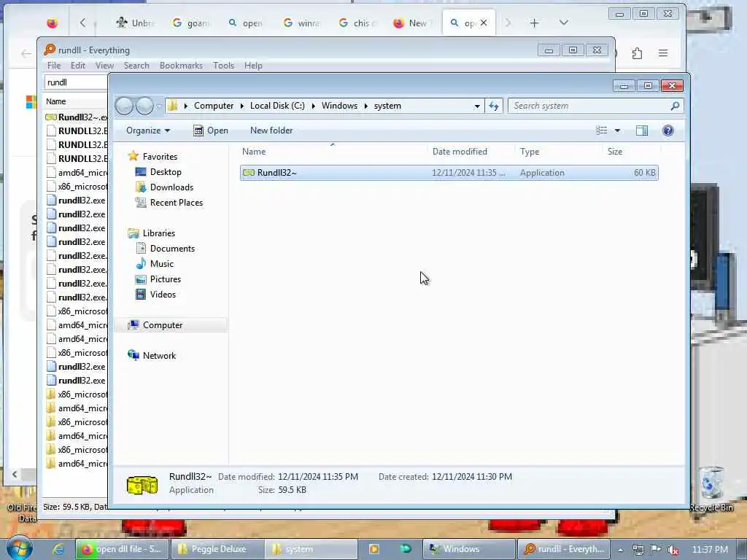The height and width of the screenshot is (560, 747).
Task: Switch to the winra Google tab
Action: 302,23
